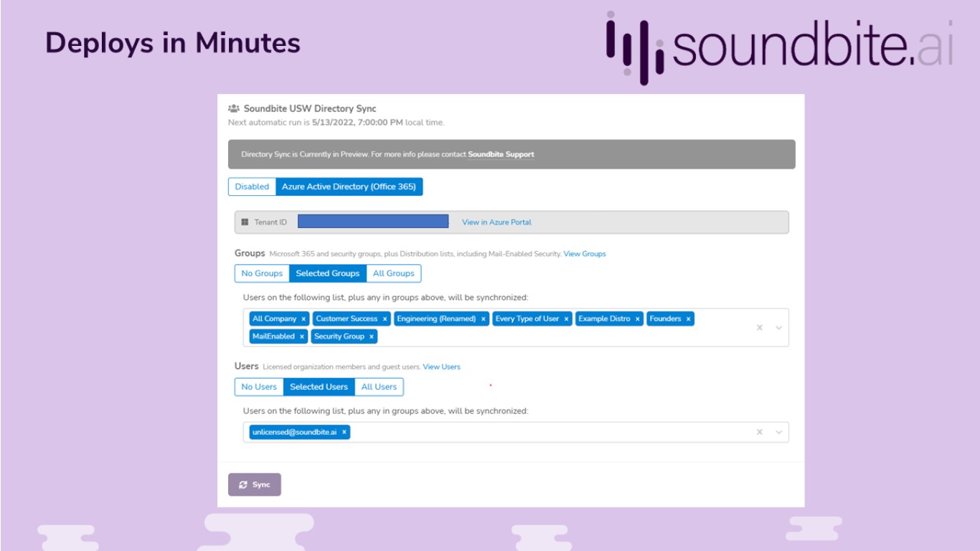Clear all selected groups with X icon
Image resolution: width=980 pixels, height=551 pixels.
click(759, 327)
